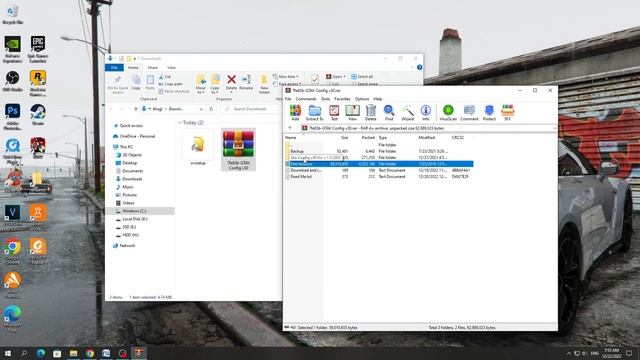Expand the WinRAR archive path dropdown

(x=554, y=128)
